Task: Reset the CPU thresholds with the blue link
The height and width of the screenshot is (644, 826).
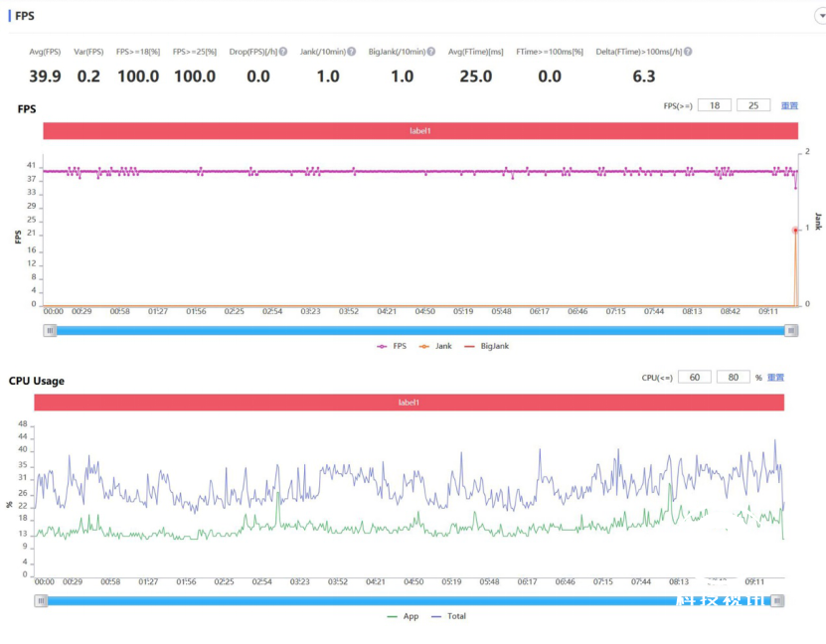Action: [x=775, y=378]
